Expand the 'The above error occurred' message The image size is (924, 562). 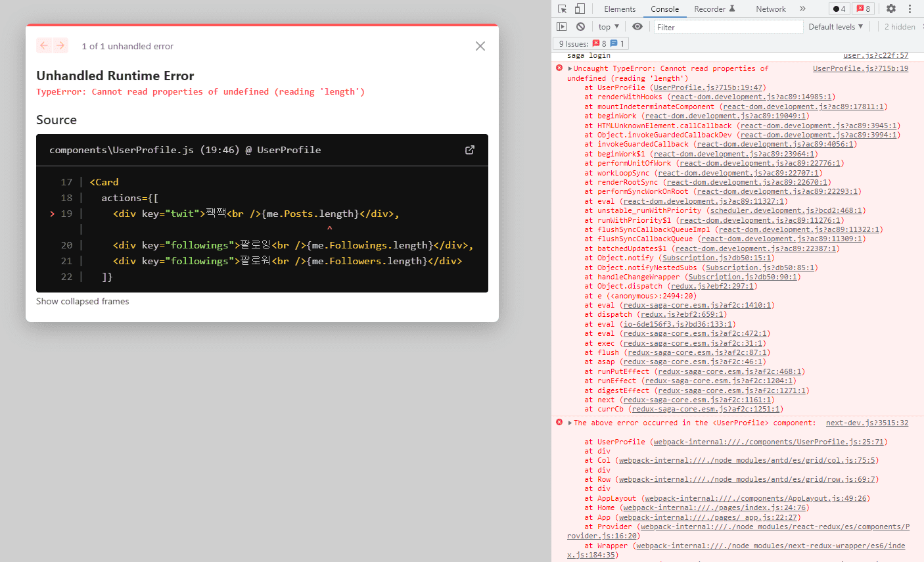click(x=570, y=423)
